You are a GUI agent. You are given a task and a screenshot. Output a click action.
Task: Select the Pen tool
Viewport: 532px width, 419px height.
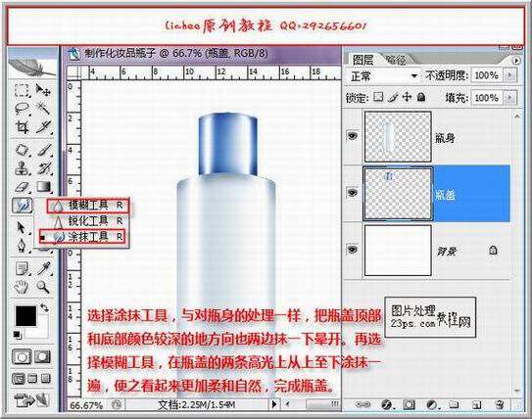22,246
